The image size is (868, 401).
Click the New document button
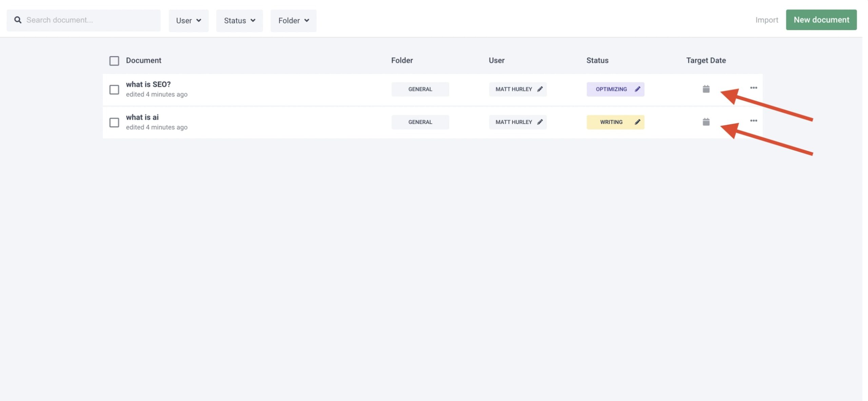point(821,20)
